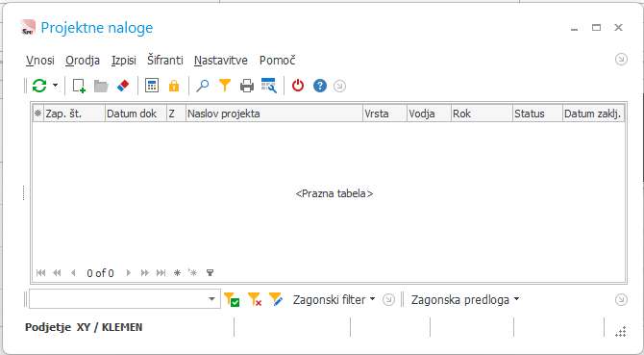Click the table search preview icon

coord(269,86)
